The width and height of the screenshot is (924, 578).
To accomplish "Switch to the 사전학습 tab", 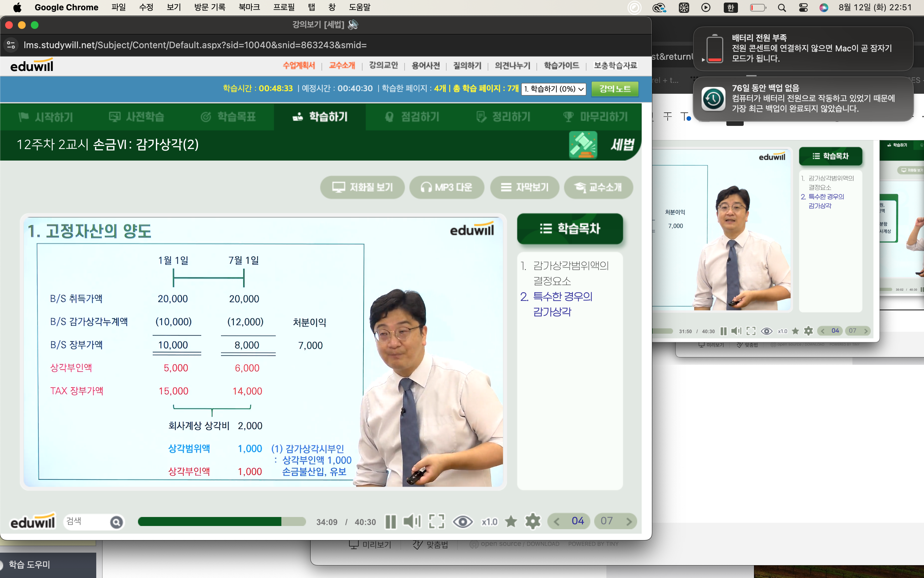I will pos(137,117).
